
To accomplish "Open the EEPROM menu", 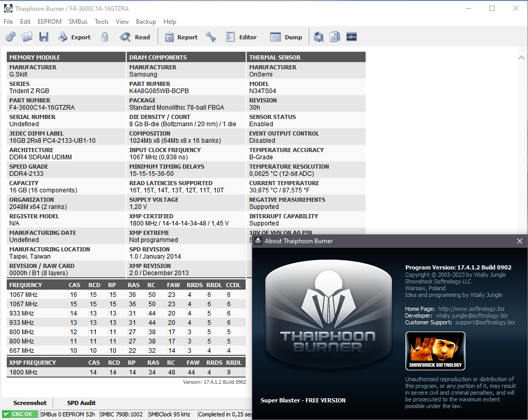I will 50,22.
